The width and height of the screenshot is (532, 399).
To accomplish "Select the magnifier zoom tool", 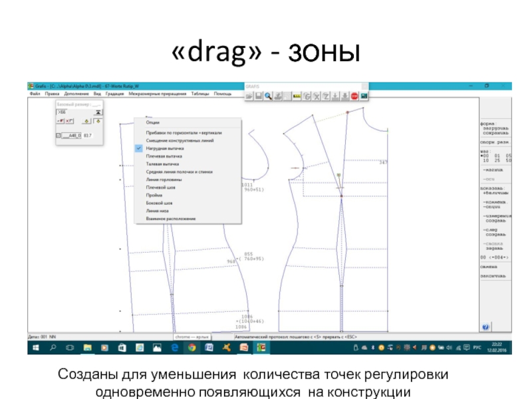I will [268, 96].
